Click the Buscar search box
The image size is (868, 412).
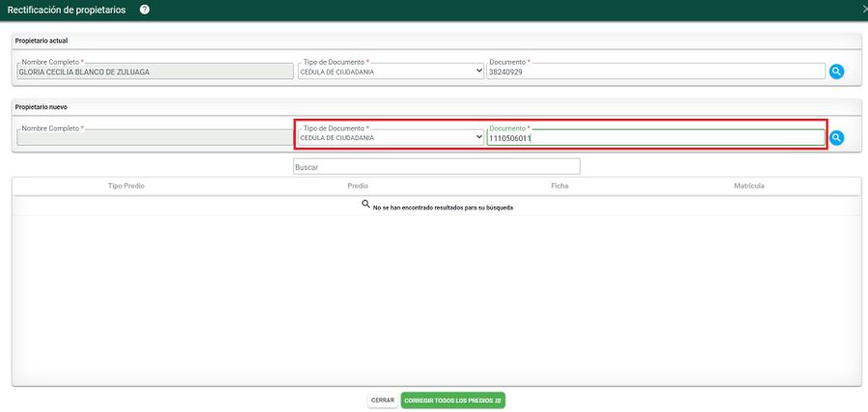pos(436,167)
